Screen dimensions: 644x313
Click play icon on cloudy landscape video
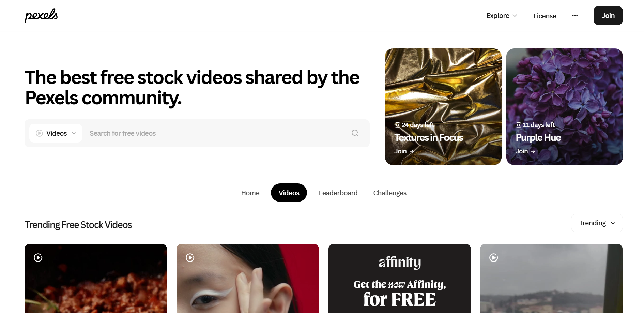494,258
